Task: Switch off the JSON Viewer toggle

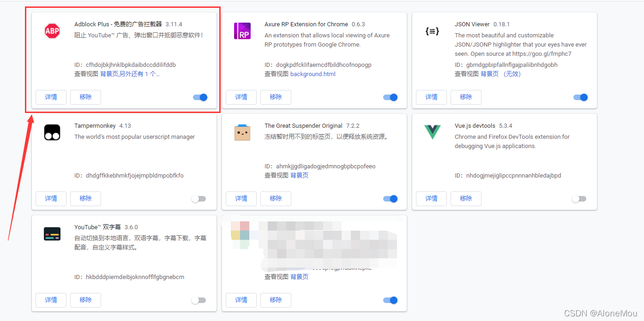Action: point(581,97)
